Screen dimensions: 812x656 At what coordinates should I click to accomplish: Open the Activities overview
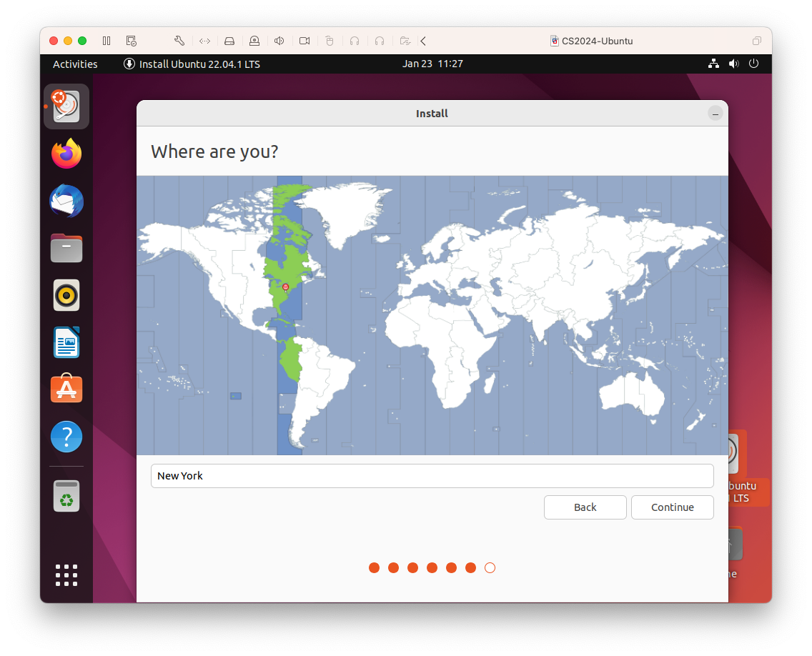[x=75, y=64]
